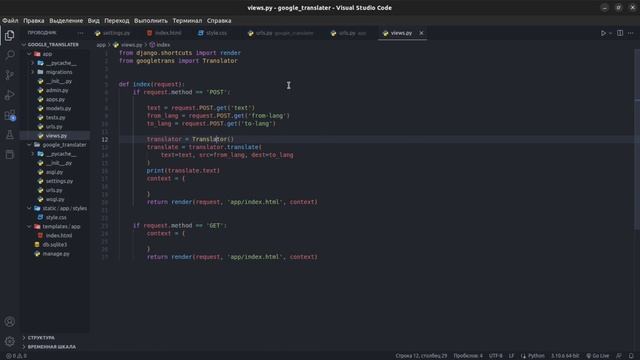The image size is (640, 360).
Task: Open the activity bar icon below the flask
Action: pos(10,154)
